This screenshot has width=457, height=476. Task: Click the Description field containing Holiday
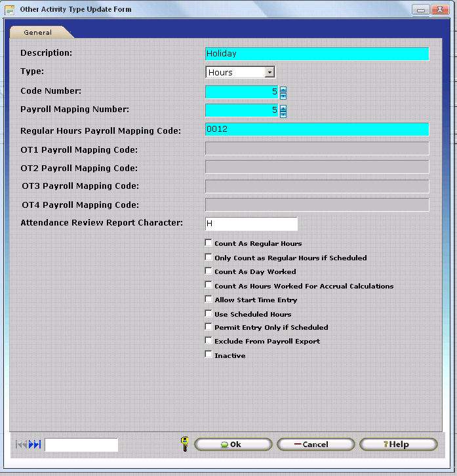(x=317, y=54)
